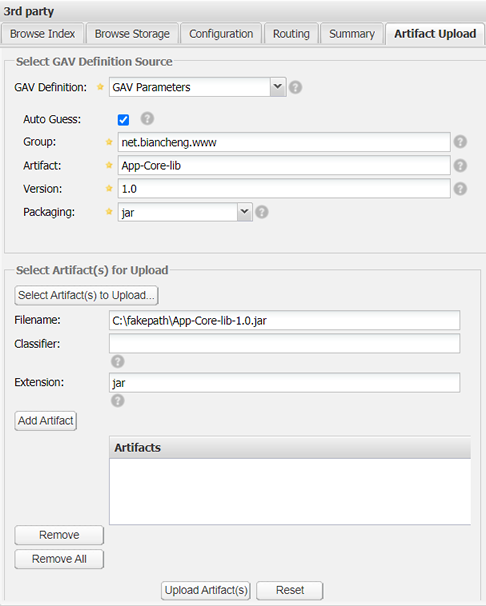Expand the Packaging dropdown arrow

tap(244, 212)
